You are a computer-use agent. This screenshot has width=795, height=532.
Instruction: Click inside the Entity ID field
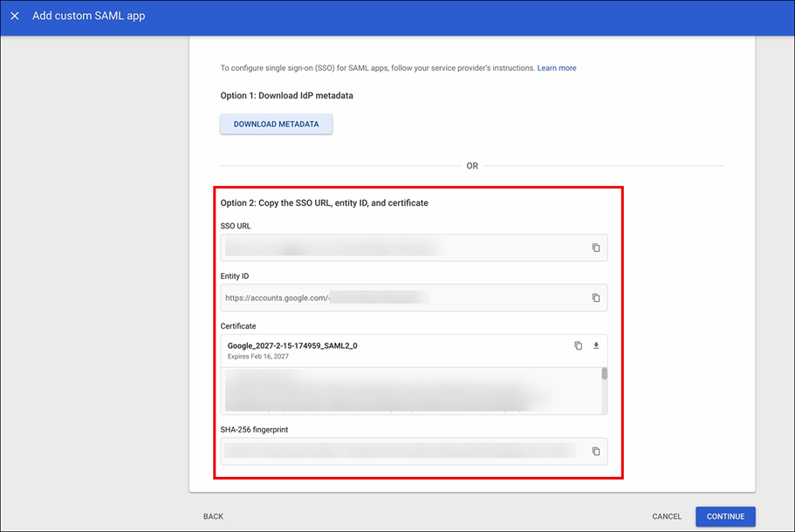393,297
